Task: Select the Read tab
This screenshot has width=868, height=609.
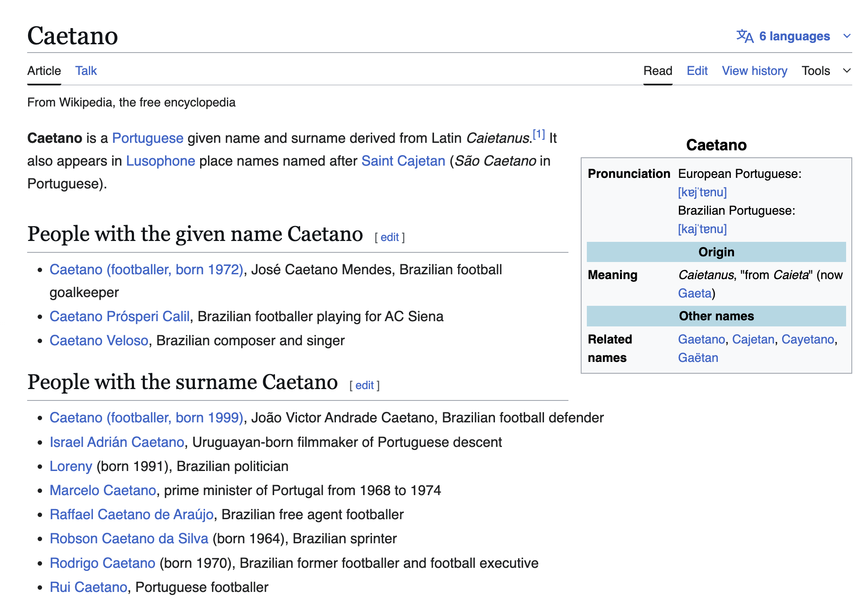Action: click(x=657, y=71)
